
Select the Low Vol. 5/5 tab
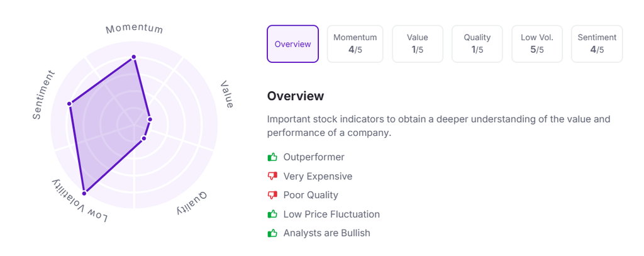click(x=537, y=44)
